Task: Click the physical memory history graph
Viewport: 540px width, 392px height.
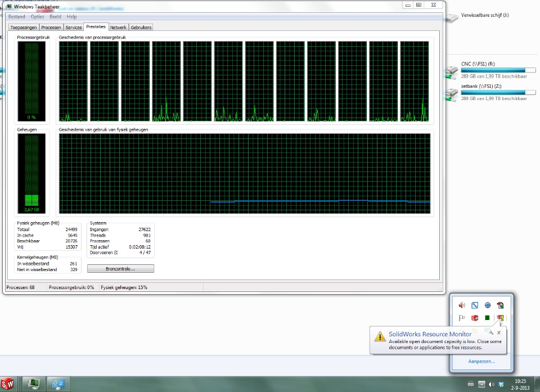Action: (245, 174)
